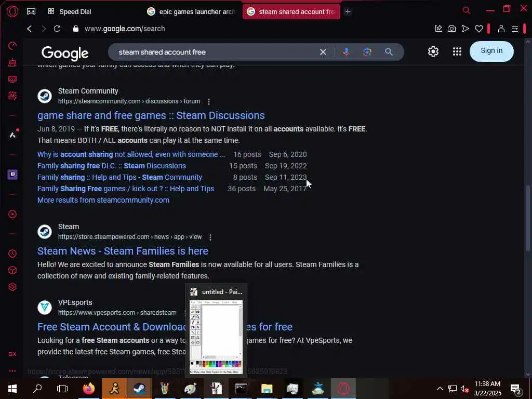Open Easy Setup sliders icon
The height and width of the screenshot is (399, 532).
point(515,29)
